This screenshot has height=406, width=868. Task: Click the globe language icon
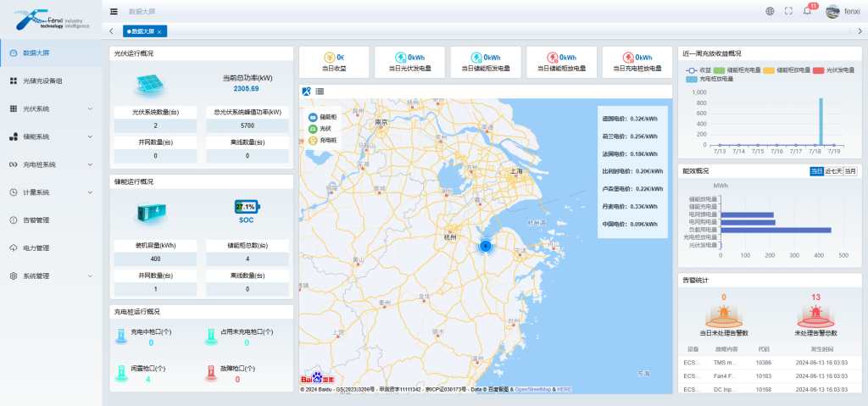click(770, 11)
